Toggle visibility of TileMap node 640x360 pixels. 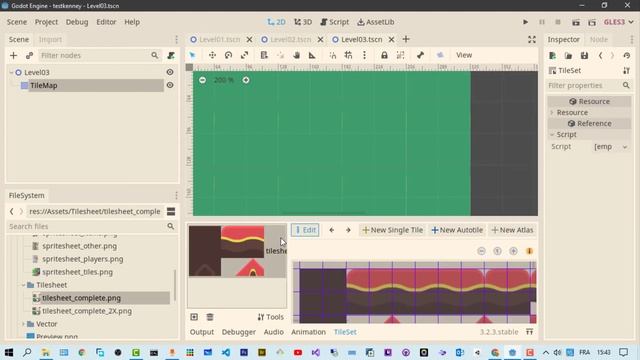[170, 85]
